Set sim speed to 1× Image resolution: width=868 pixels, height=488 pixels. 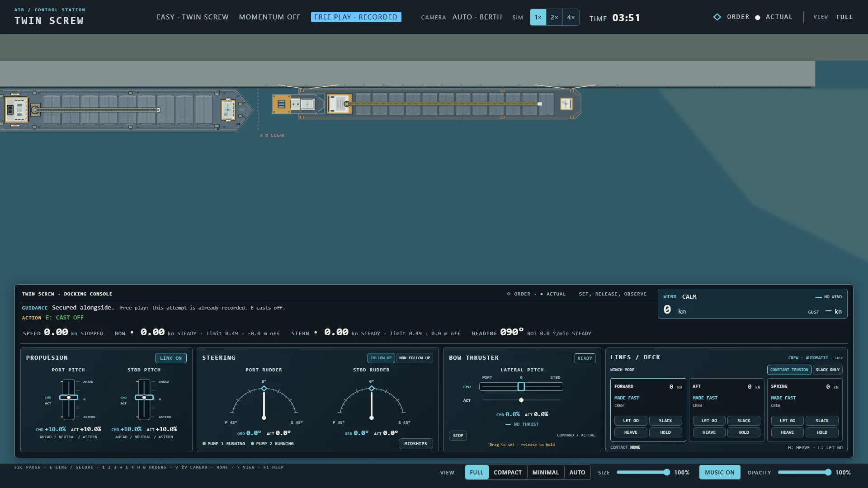[x=538, y=17]
